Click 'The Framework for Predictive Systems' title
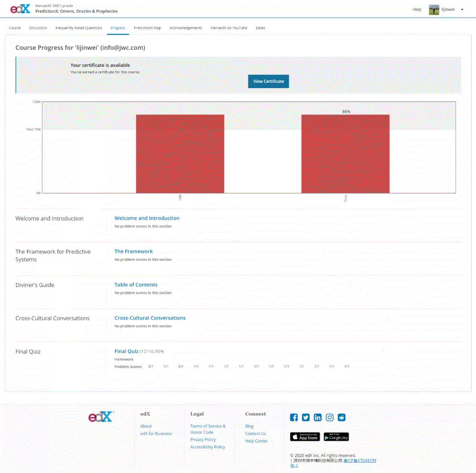Viewport: 476px width, 473px height. [x=53, y=256]
